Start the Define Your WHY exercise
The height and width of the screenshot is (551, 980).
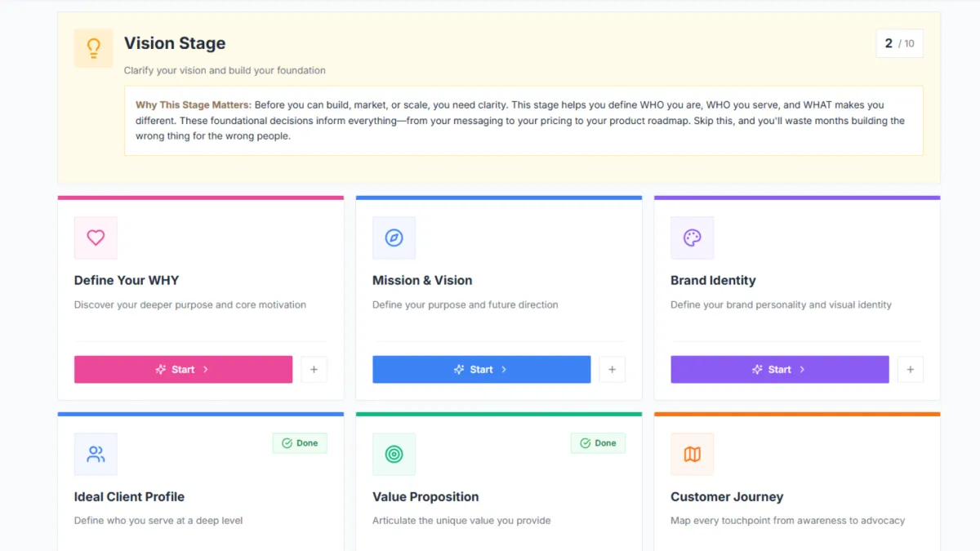point(183,370)
